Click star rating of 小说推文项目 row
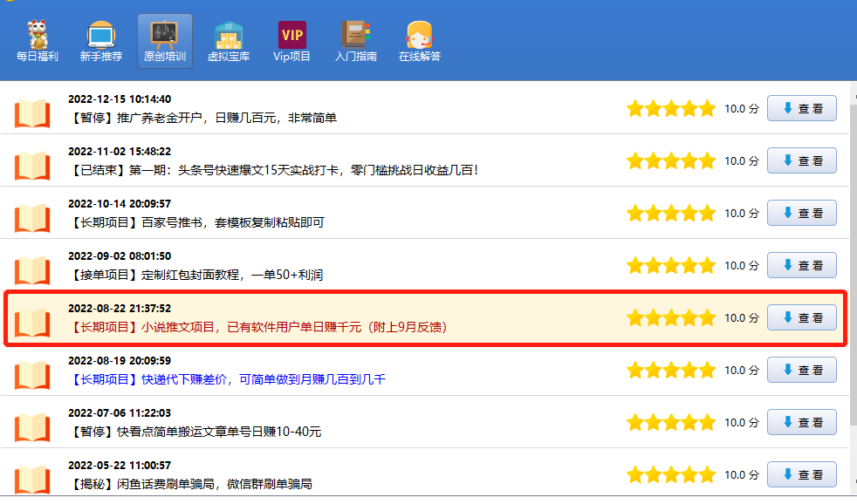The height and width of the screenshot is (504, 857). click(671, 317)
